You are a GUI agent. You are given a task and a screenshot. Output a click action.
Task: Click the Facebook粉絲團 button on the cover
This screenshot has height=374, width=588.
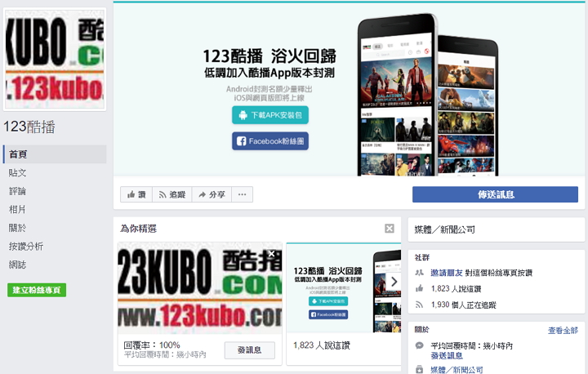tap(270, 141)
